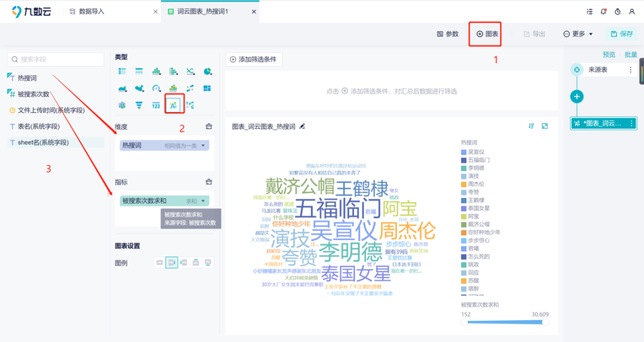Screen dimensions: 644x342
Task: Click the 吴宣仪 legend color swatch
Action: 463,152
